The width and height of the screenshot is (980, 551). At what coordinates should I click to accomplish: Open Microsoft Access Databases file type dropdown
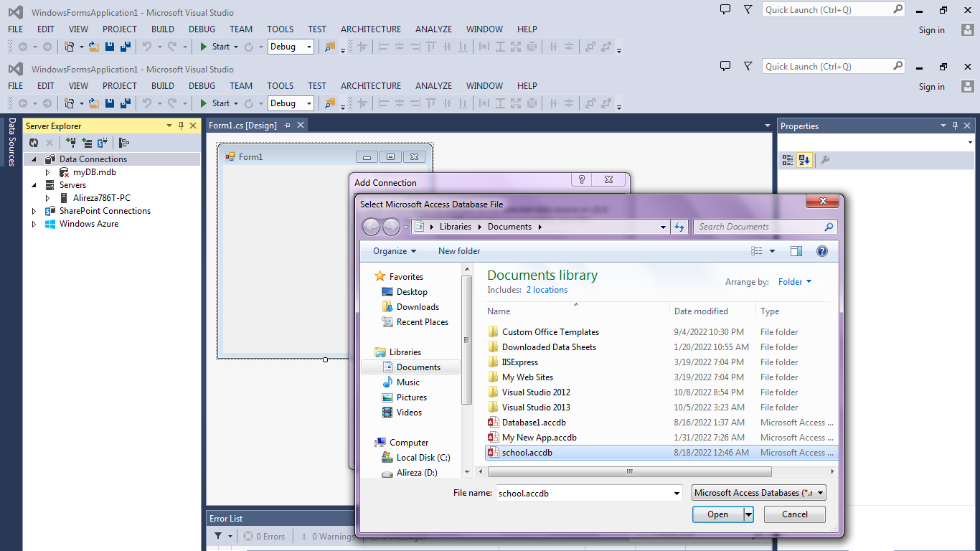pos(760,493)
